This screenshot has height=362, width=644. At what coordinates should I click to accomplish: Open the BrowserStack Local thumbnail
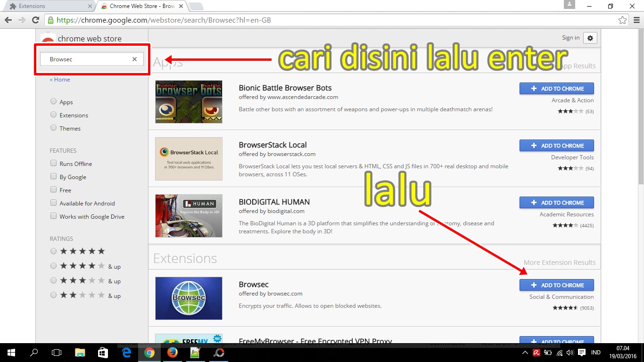189,159
